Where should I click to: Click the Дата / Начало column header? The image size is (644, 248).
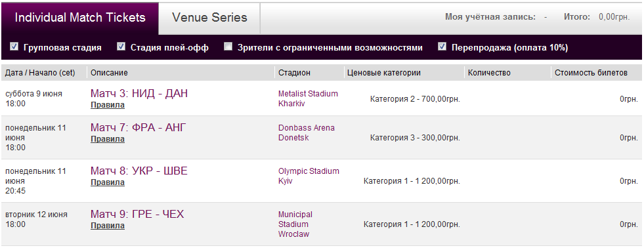(x=40, y=73)
